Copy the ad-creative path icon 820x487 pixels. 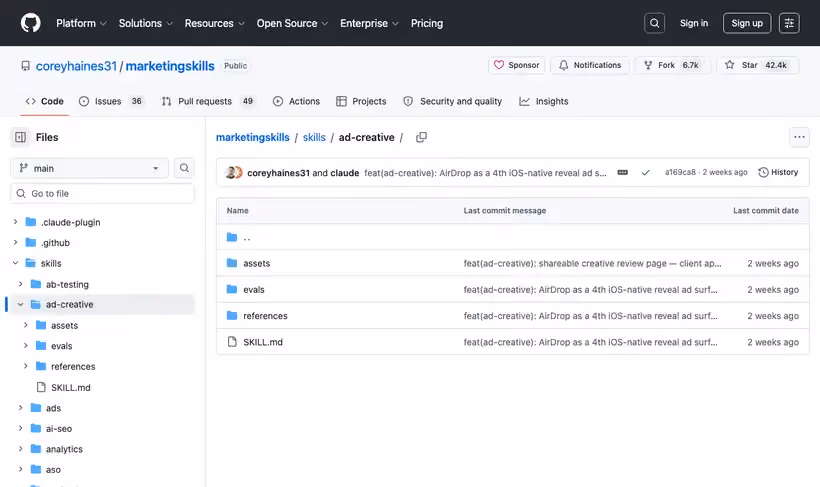(421, 137)
